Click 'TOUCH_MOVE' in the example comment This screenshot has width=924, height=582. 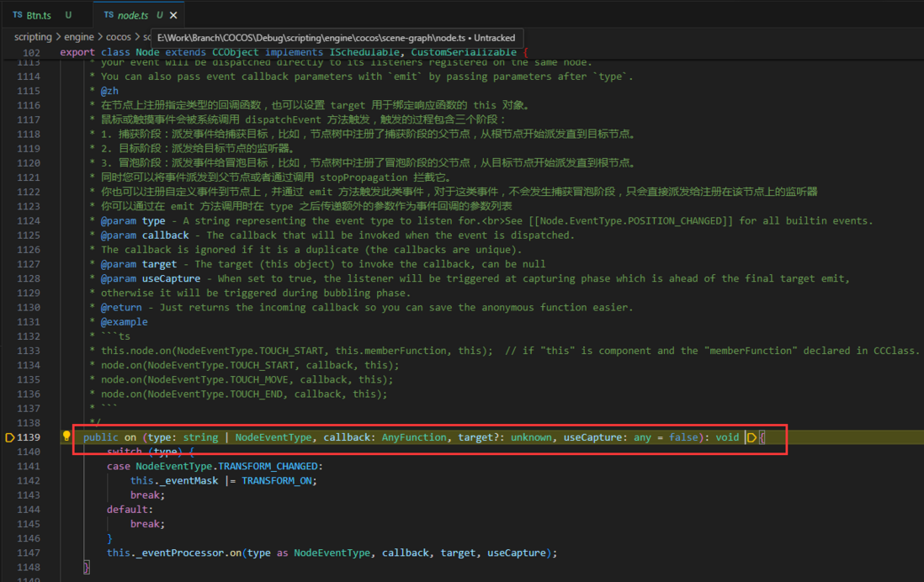259,380
